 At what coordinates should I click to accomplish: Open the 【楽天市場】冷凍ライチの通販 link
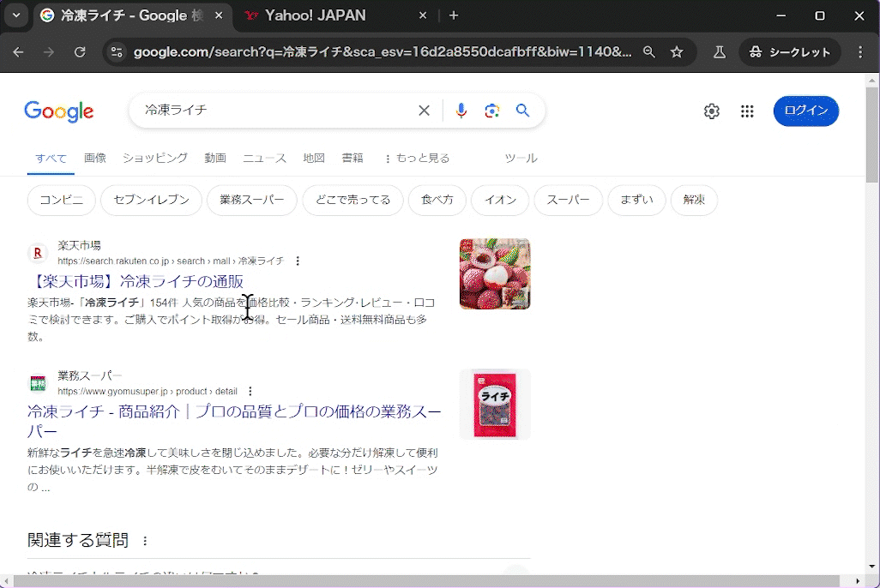pos(138,282)
